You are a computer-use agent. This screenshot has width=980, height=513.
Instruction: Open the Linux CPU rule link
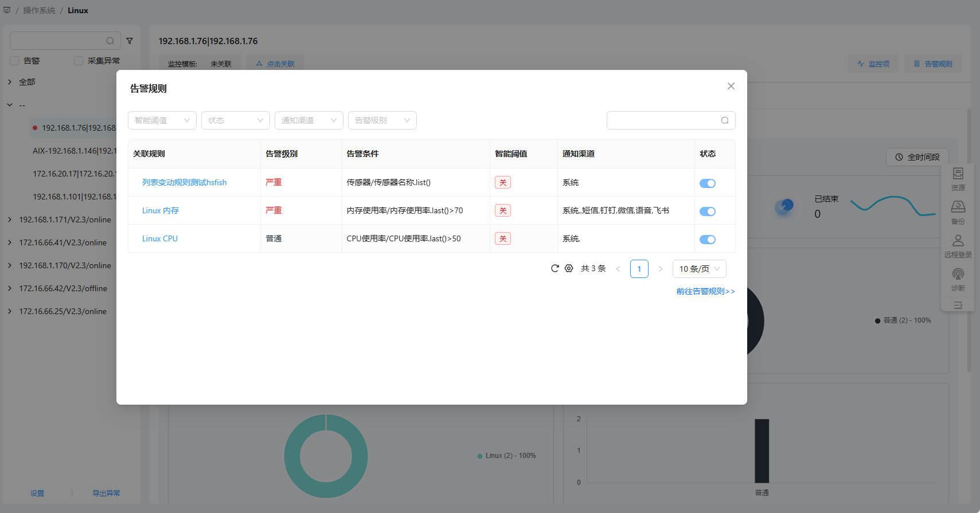[x=160, y=238]
